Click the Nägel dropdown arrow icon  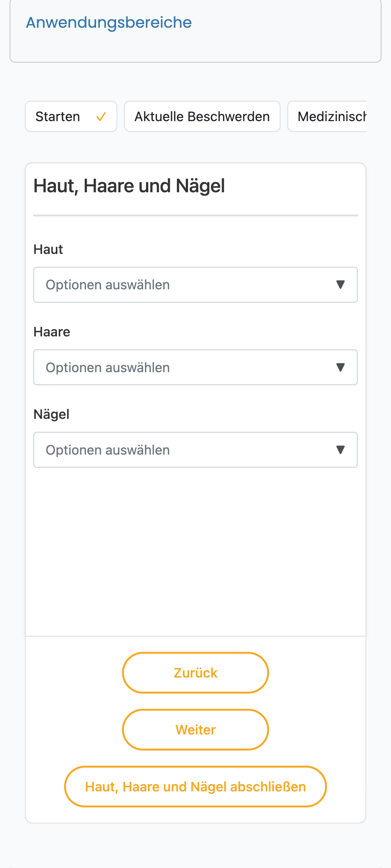pos(340,450)
